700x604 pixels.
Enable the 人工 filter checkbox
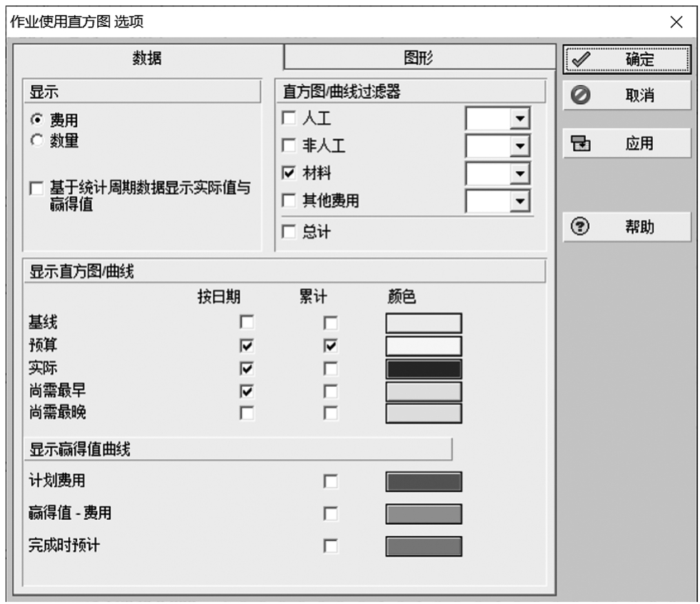pos(289,119)
